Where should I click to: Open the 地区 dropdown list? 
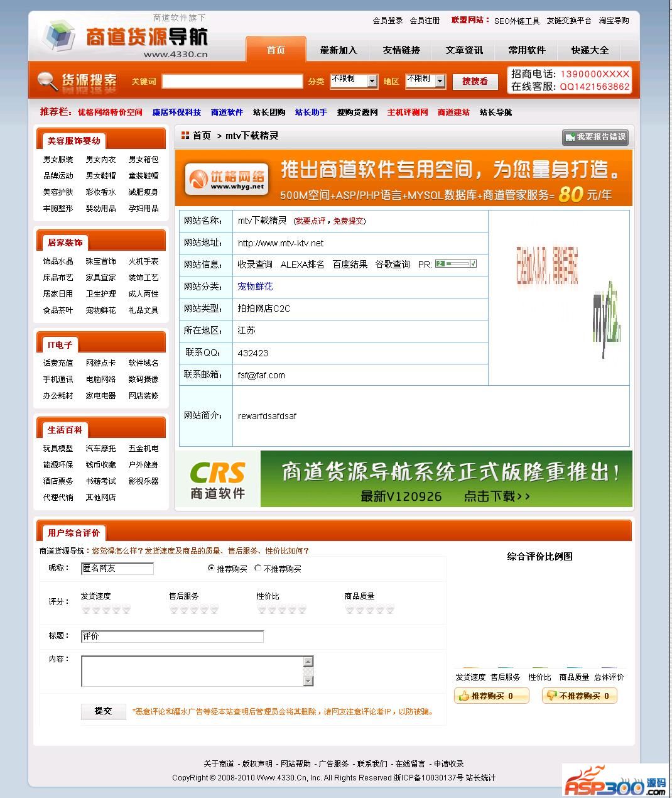[425, 81]
